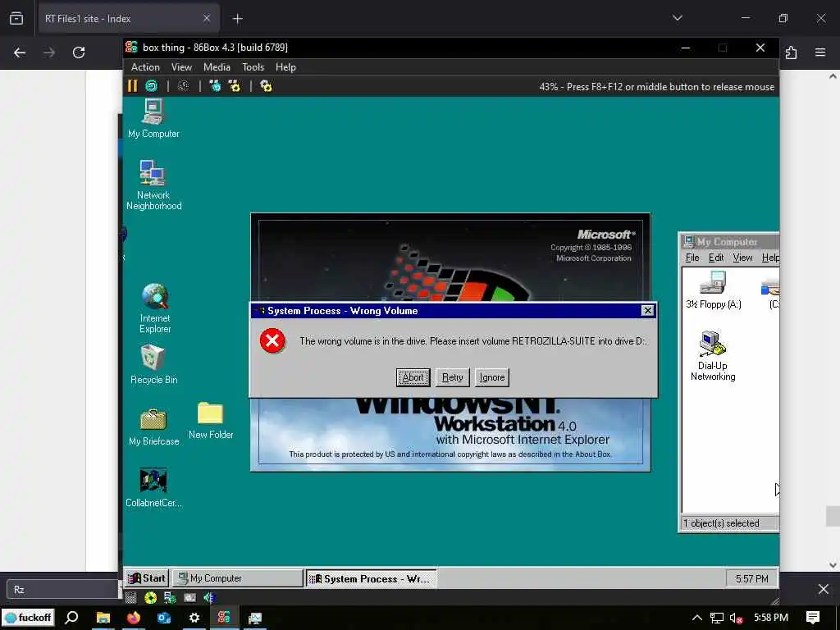Viewport: 840px width, 630px height.
Task: Select the Dial-Up Networking icon
Action: (713, 356)
